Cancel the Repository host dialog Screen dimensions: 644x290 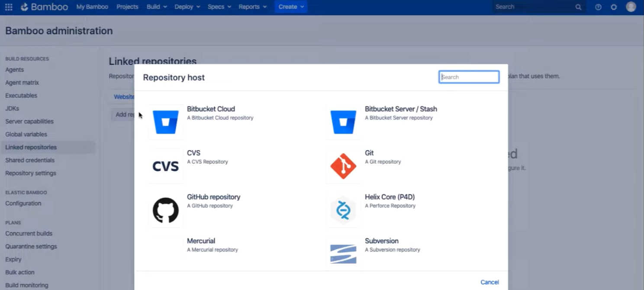[x=489, y=282]
